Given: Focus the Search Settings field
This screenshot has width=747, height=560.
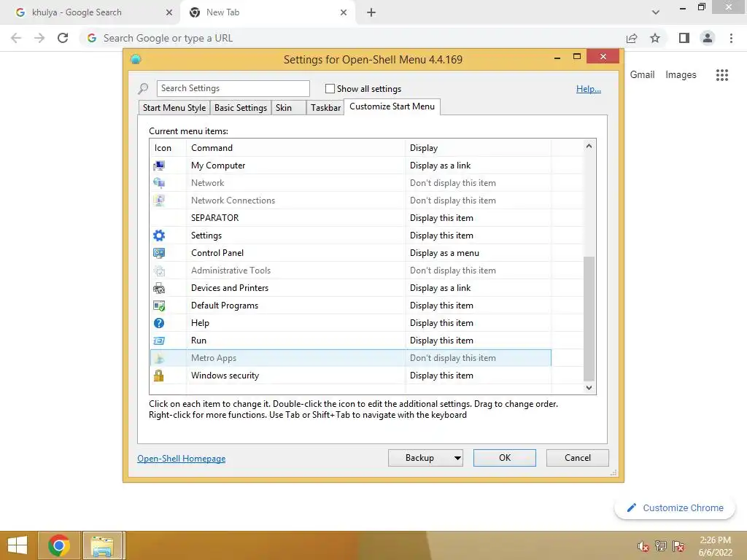Looking at the screenshot, I should click(233, 88).
